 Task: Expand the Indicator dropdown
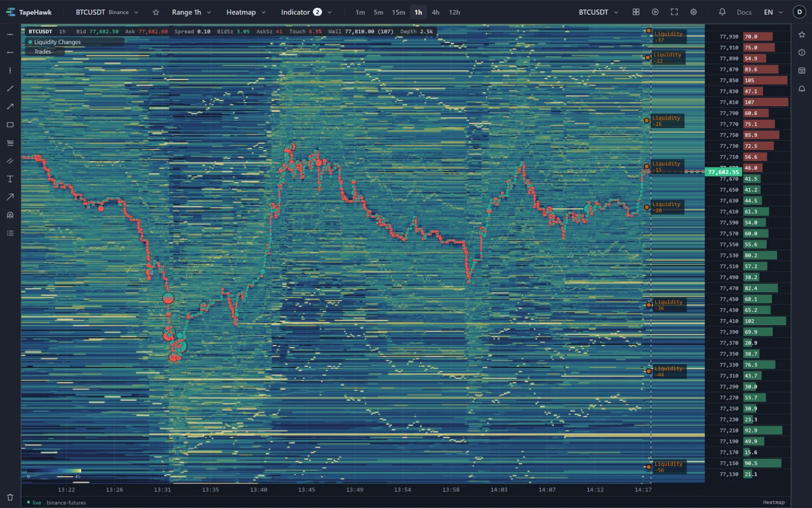[306, 12]
